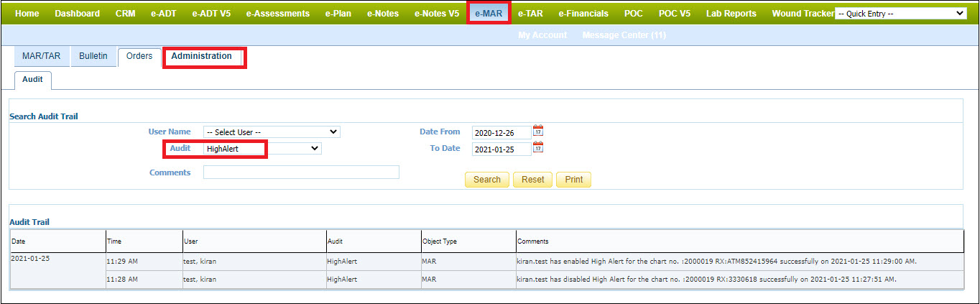The width and height of the screenshot is (980, 304).
Task: Navigate to Dashboard in the menu bar
Action: coord(77,13)
